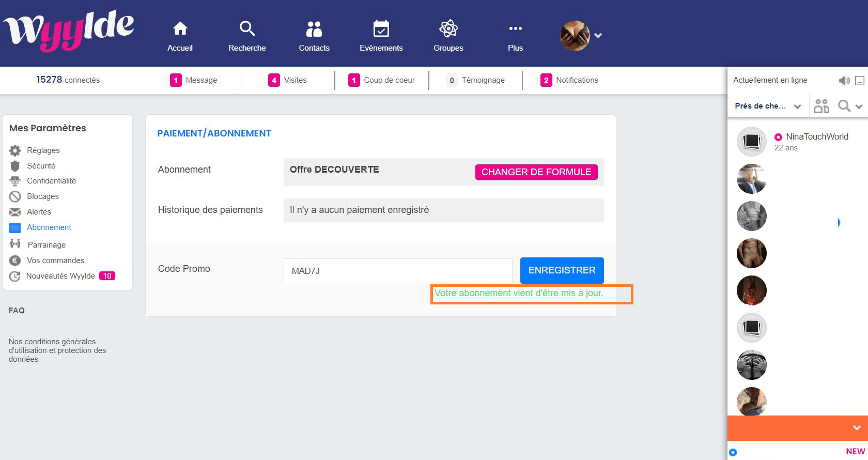Click the people filter icon in online panel

tap(821, 106)
